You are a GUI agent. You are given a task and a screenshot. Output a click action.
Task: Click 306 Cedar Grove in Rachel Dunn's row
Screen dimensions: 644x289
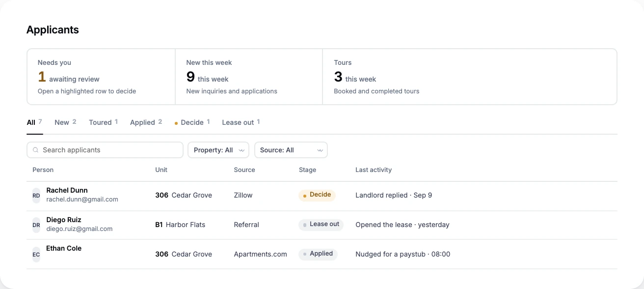coord(184,195)
